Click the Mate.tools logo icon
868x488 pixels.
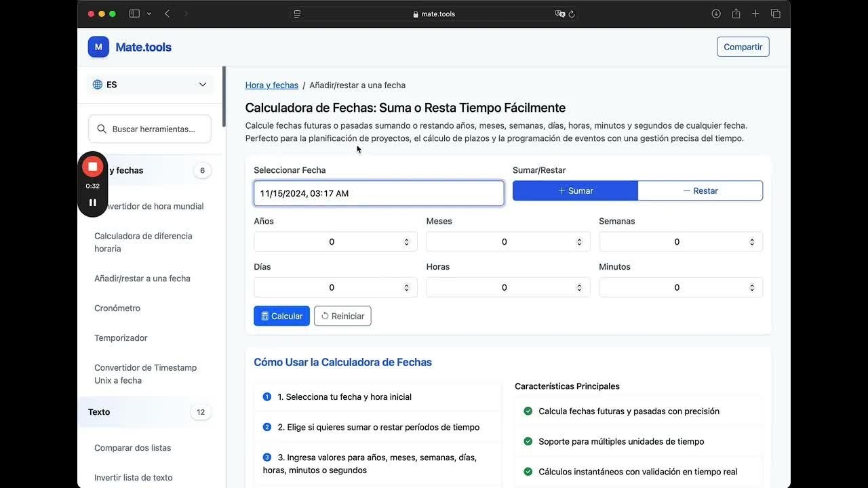tap(98, 47)
